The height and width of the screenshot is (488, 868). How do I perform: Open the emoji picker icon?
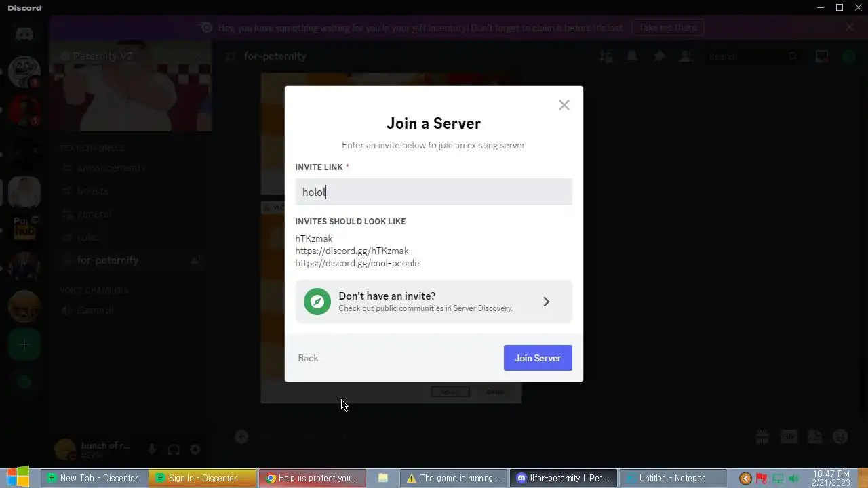tap(841, 436)
